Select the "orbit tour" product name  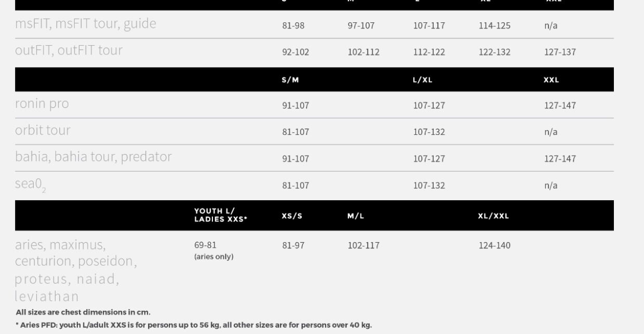click(x=43, y=130)
